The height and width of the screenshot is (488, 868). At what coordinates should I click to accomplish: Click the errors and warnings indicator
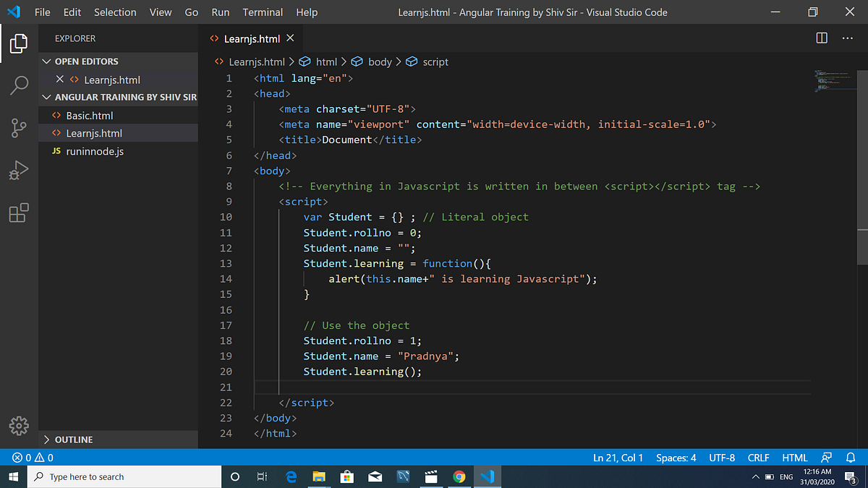tap(24, 457)
